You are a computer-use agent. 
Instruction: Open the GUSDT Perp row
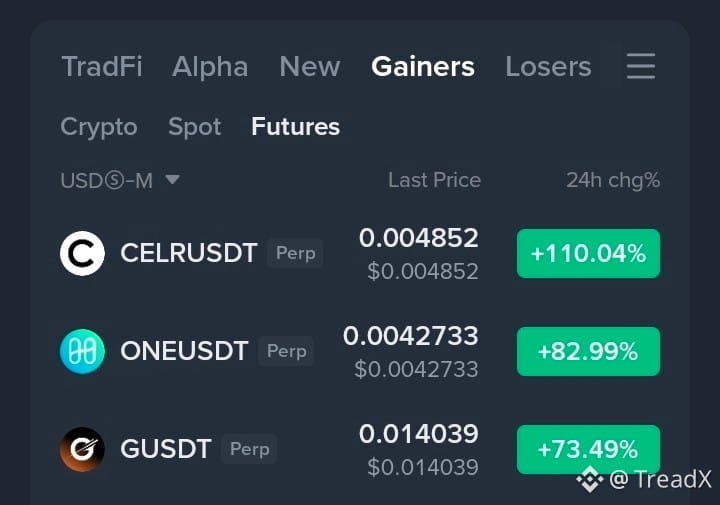(360, 449)
